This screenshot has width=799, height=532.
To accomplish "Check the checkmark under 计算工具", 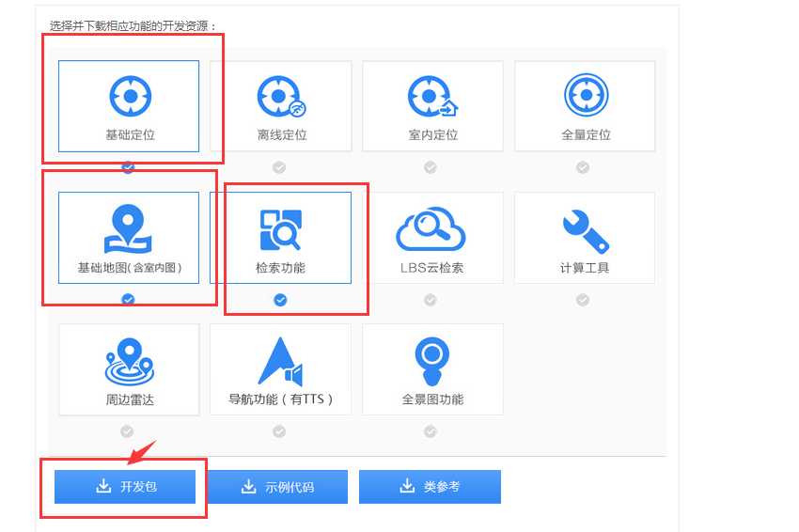I will click(x=583, y=300).
